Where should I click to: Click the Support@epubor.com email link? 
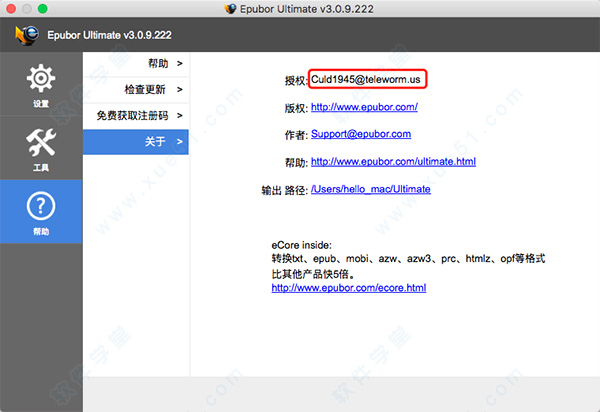tap(361, 134)
